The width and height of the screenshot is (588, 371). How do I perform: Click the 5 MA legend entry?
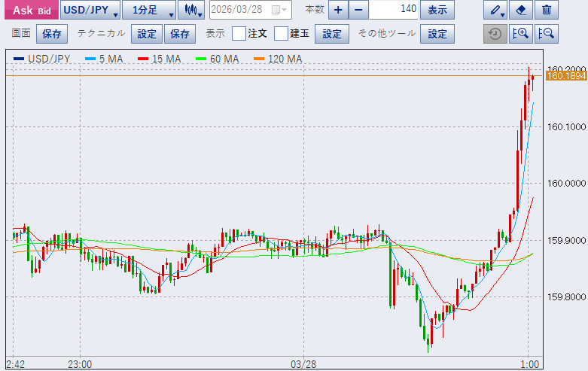coord(104,59)
